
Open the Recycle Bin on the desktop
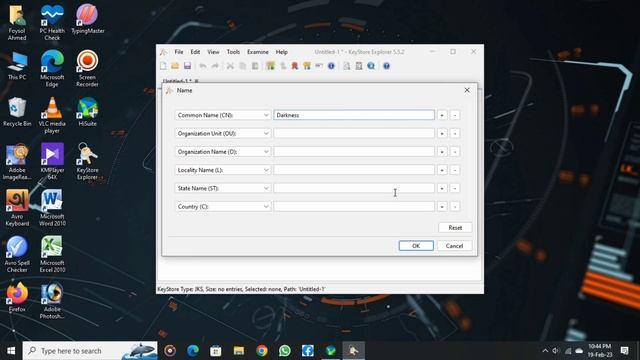17,111
